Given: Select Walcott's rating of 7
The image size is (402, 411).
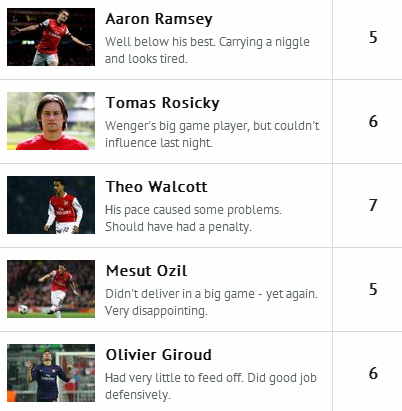Looking at the screenshot, I should pyautogui.click(x=373, y=205).
